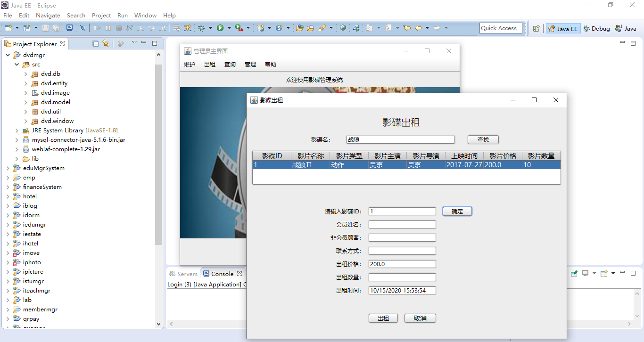644x342 pixels.
Task: Open the Project Explorer view menu triangle
Action: tap(134, 43)
